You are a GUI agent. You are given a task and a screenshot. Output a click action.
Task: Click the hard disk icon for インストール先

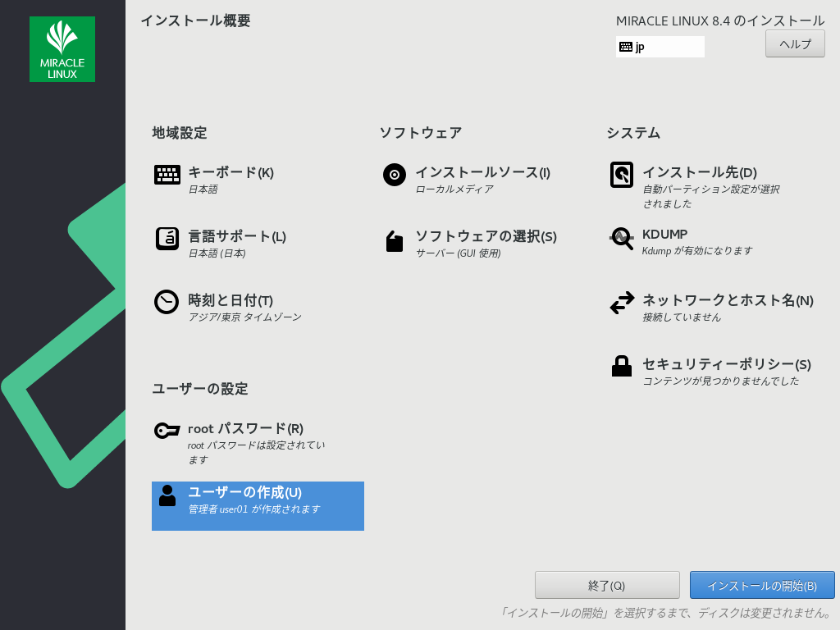[x=622, y=175]
